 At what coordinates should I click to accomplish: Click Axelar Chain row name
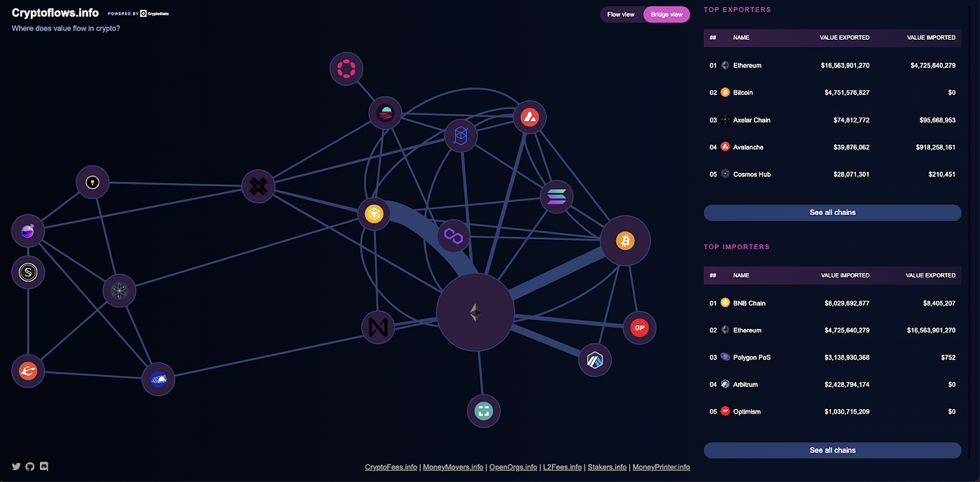tap(752, 120)
